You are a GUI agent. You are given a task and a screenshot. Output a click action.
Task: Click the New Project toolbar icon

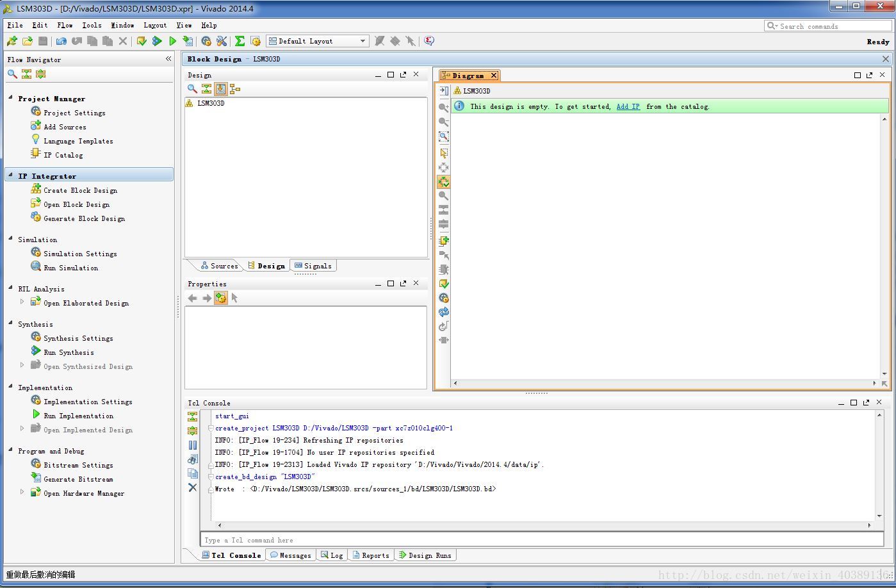(12, 41)
